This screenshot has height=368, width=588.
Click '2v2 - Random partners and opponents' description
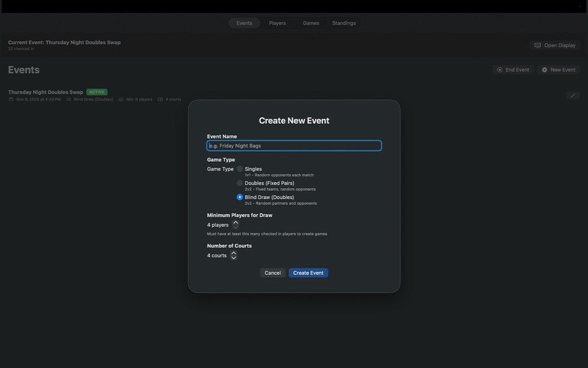(280, 203)
